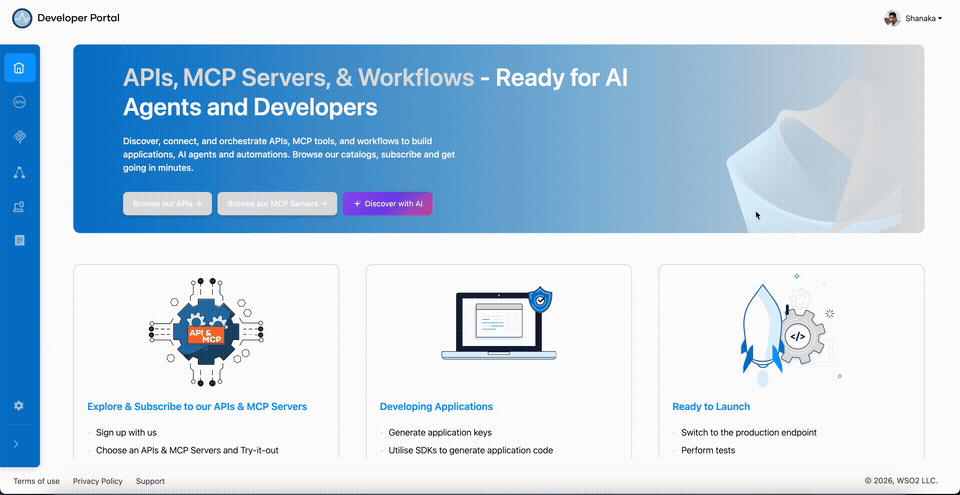Click the Browse our MCP Servers button

coord(277,203)
